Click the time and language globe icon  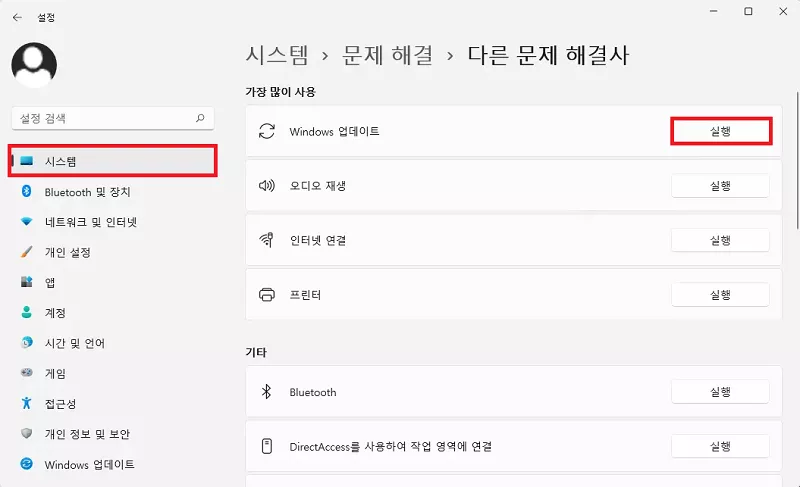(x=27, y=342)
